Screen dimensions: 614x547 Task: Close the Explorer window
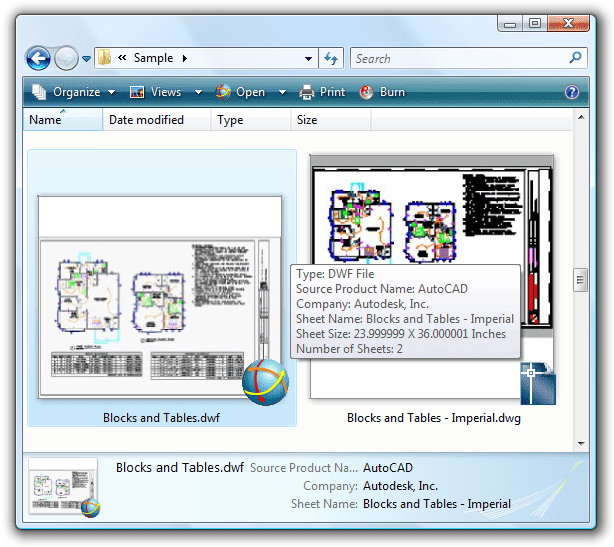tap(568, 23)
